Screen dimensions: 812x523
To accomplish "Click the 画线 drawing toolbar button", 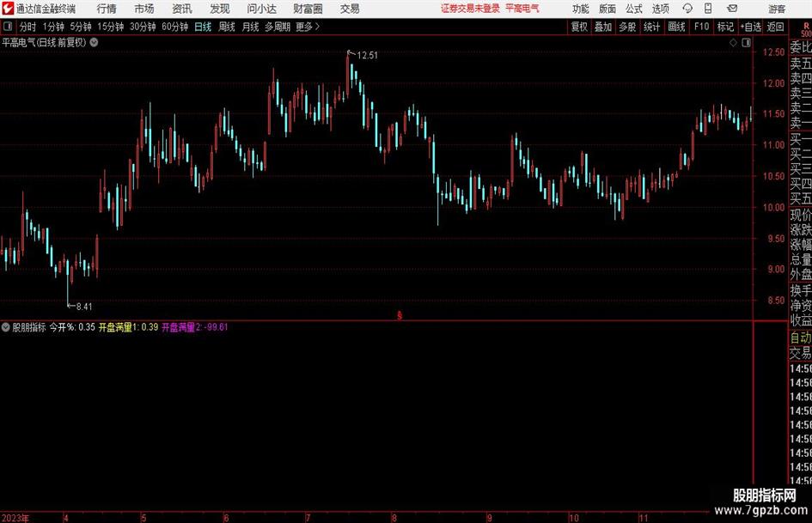I will click(x=676, y=27).
